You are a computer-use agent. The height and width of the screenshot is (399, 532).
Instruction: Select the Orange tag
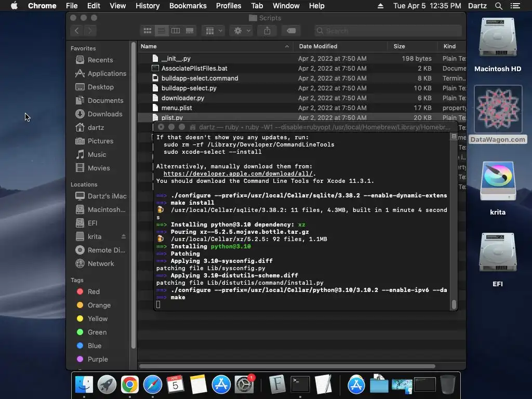pyautogui.click(x=94, y=305)
